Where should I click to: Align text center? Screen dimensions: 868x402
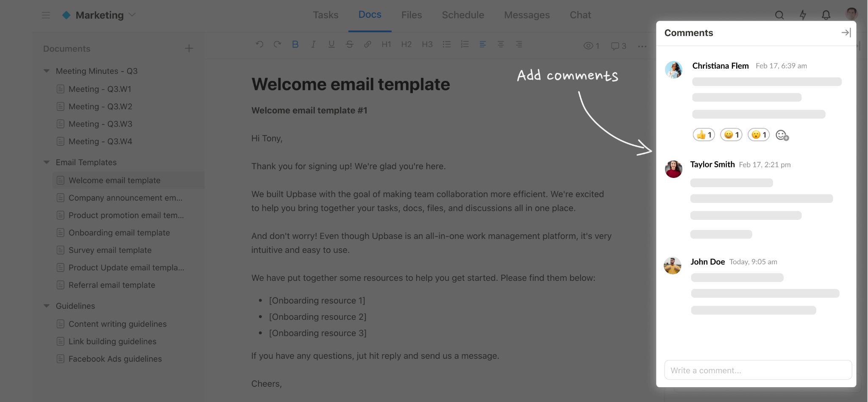point(501,44)
